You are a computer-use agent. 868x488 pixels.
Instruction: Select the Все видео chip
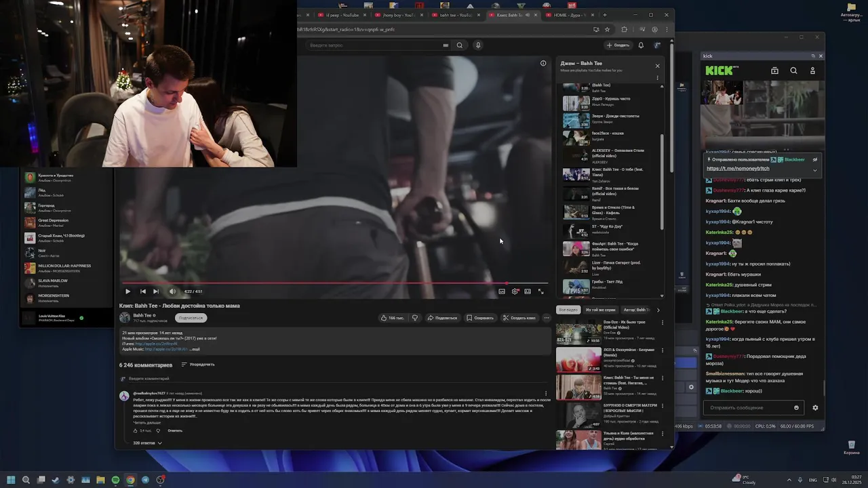(x=568, y=310)
